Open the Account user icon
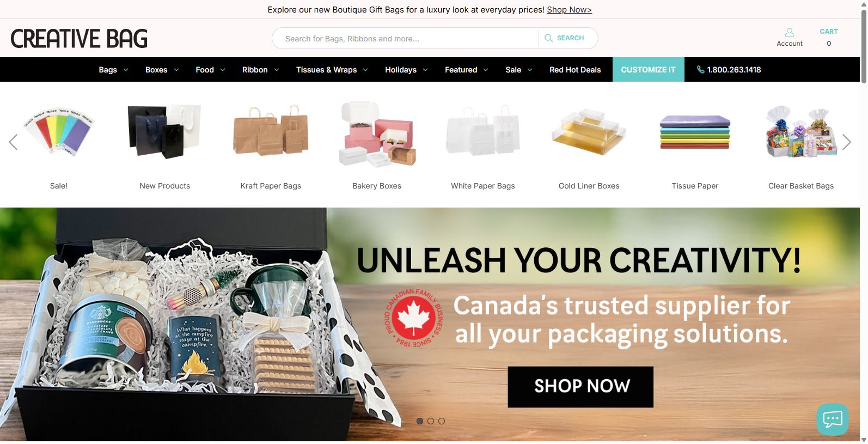868x444 pixels. [x=789, y=33]
